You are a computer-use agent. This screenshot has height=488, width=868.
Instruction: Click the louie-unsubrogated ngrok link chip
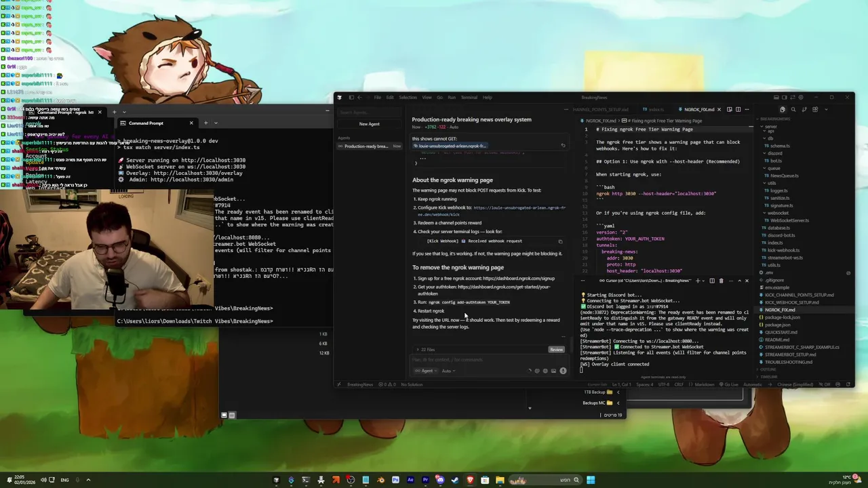[452, 146]
